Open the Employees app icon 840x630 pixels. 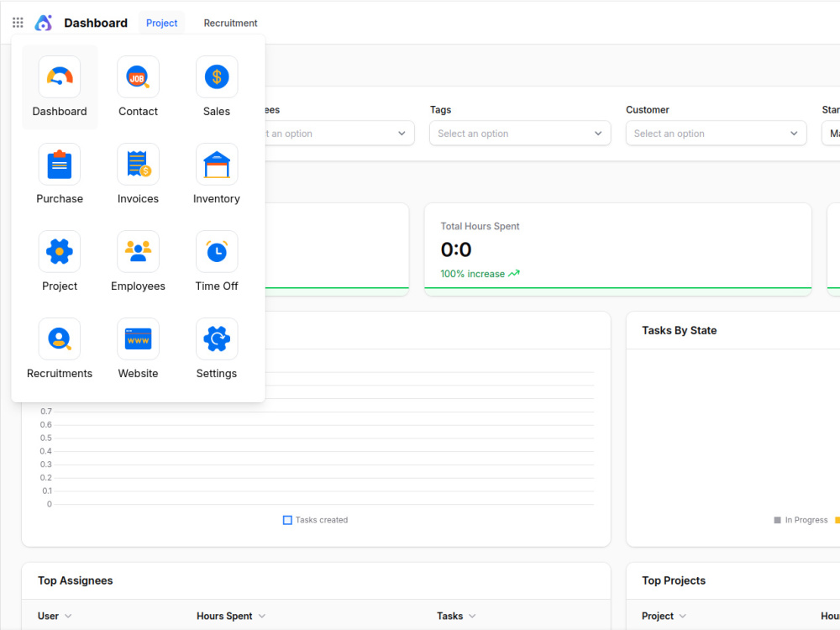pos(139,251)
